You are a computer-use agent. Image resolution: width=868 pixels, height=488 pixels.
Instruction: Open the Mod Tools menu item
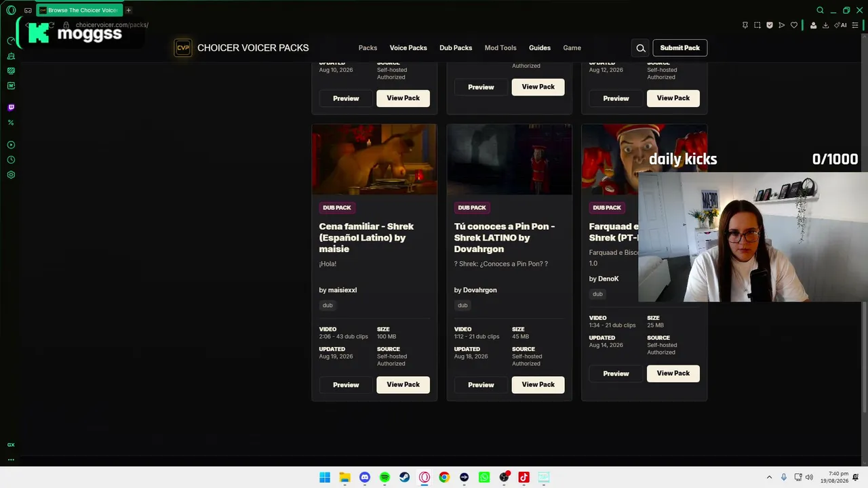[x=500, y=48]
